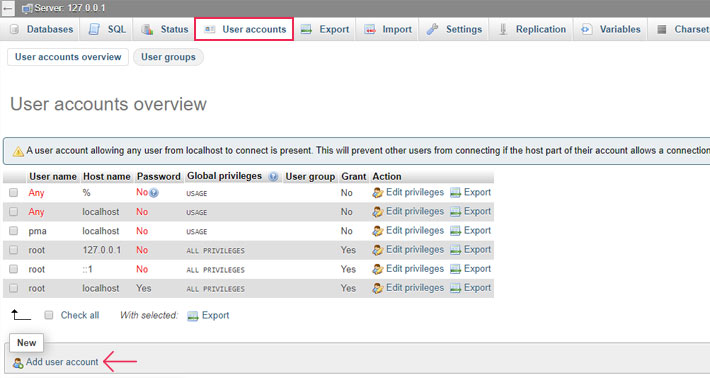Click the Charsets tab icon

[662, 29]
